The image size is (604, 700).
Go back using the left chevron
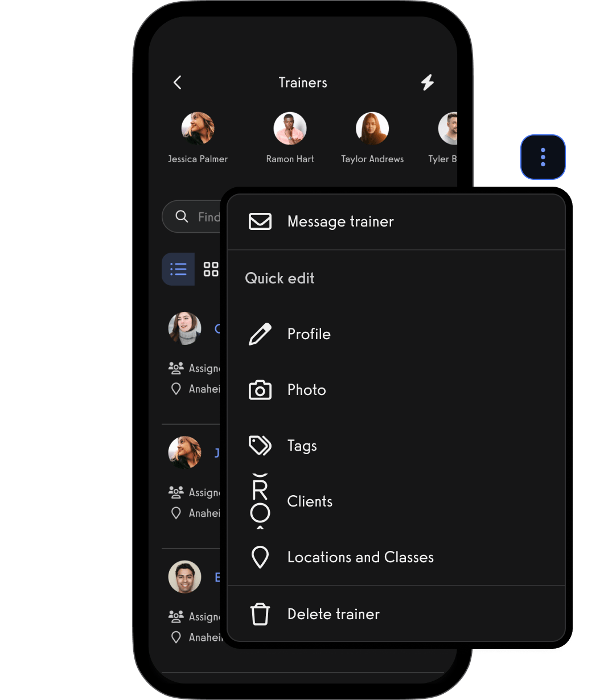tap(178, 83)
